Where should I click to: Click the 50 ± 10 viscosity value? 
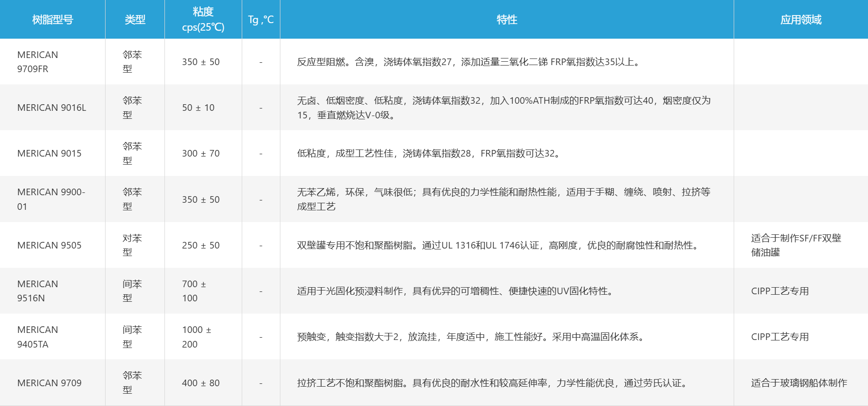click(x=198, y=108)
